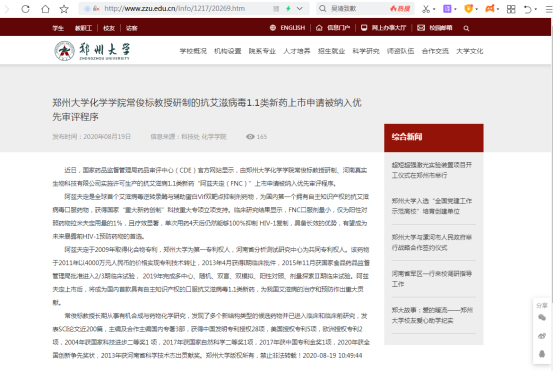
Task: Open the scissors screenshot tool
Action: (x=426, y=9)
